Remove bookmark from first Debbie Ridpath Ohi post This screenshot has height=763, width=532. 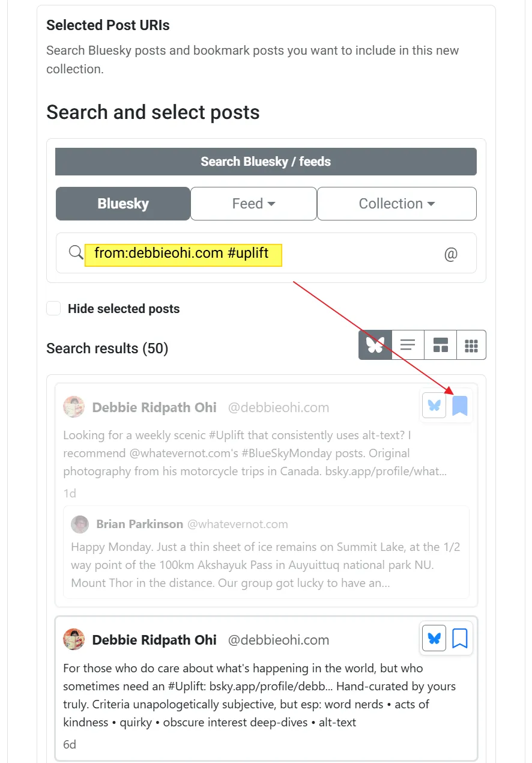[459, 406]
